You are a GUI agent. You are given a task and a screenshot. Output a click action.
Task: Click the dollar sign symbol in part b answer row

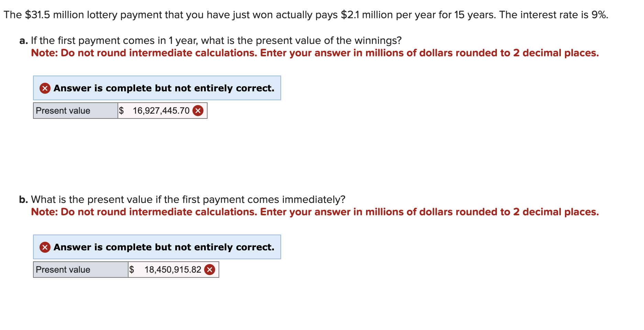tap(131, 270)
